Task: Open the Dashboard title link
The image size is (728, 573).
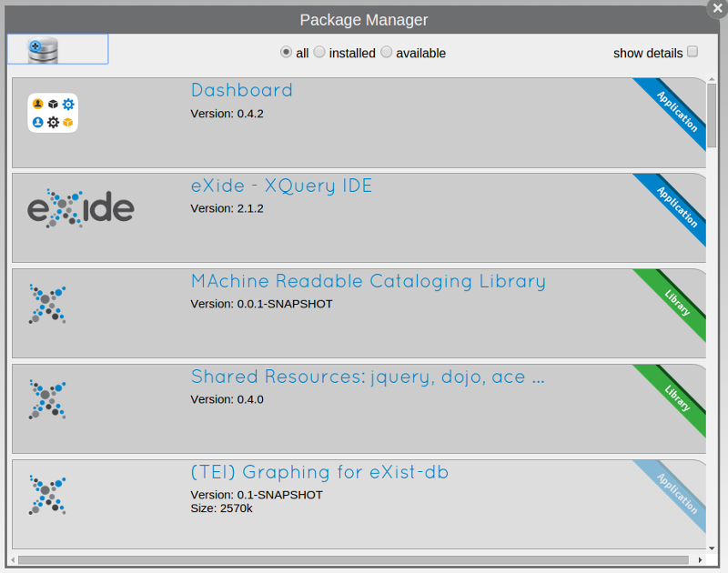Action: point(242,90)
